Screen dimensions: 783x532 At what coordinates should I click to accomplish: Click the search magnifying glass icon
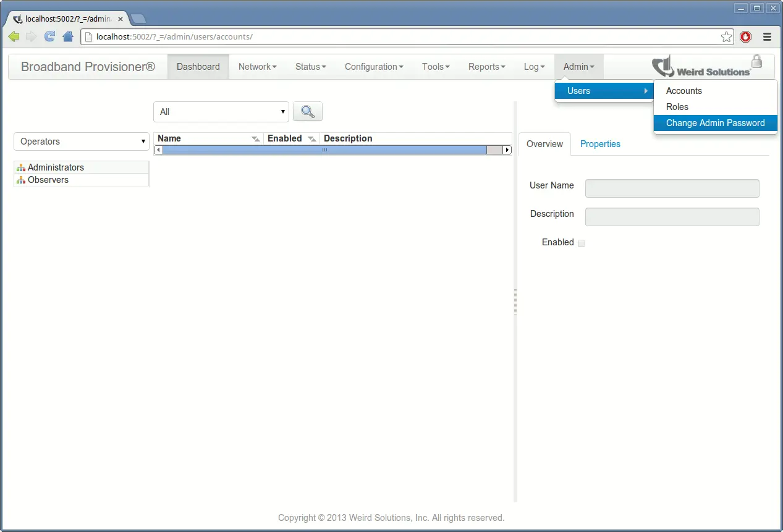307,112
